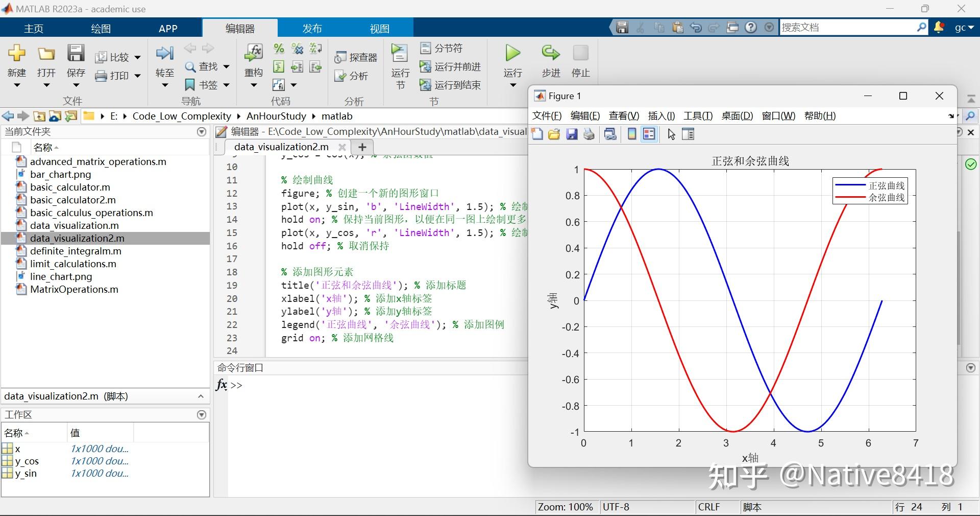Click the Section Break (分节符) button
The image size is (980, 516).
coord(442,49)
